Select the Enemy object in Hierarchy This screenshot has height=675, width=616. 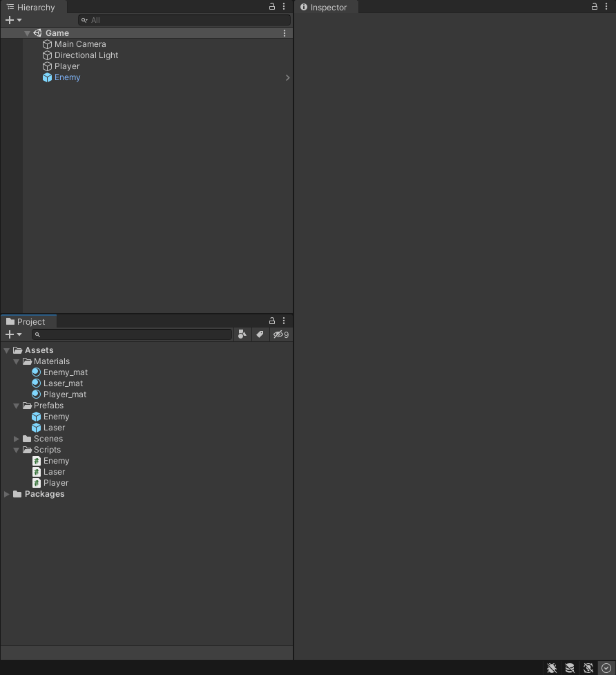[x=66, y=77]
